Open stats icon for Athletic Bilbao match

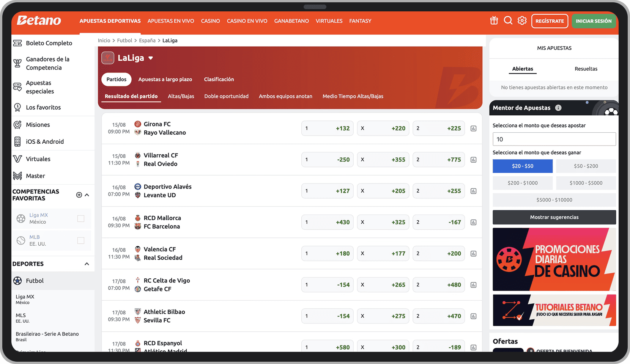[473, 316]
